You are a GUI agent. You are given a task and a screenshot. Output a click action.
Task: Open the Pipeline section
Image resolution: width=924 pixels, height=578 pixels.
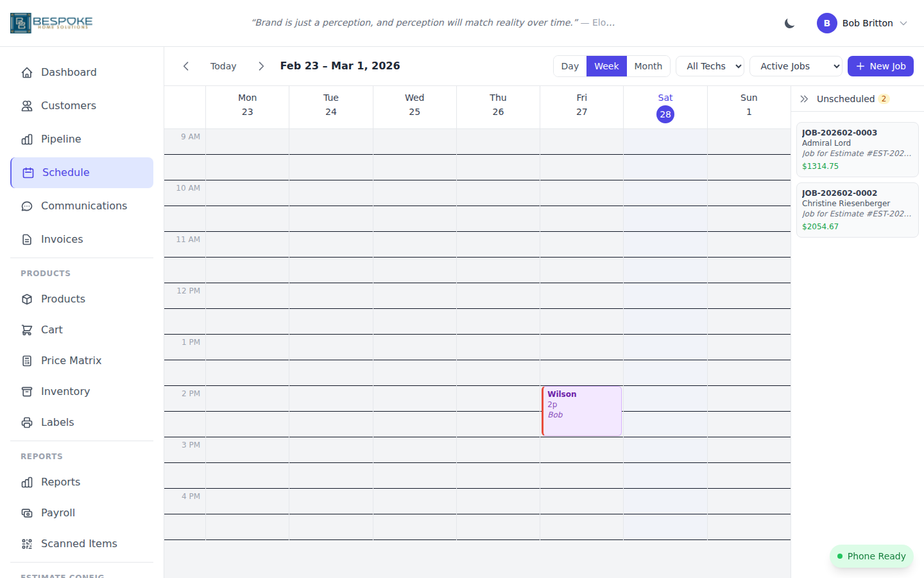tap(61, 139)
